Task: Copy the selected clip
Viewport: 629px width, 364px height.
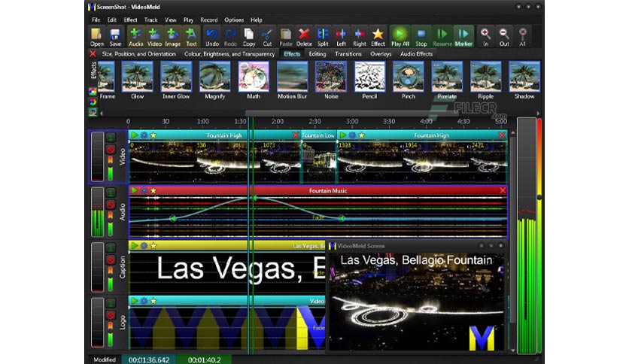Action: 249,37
